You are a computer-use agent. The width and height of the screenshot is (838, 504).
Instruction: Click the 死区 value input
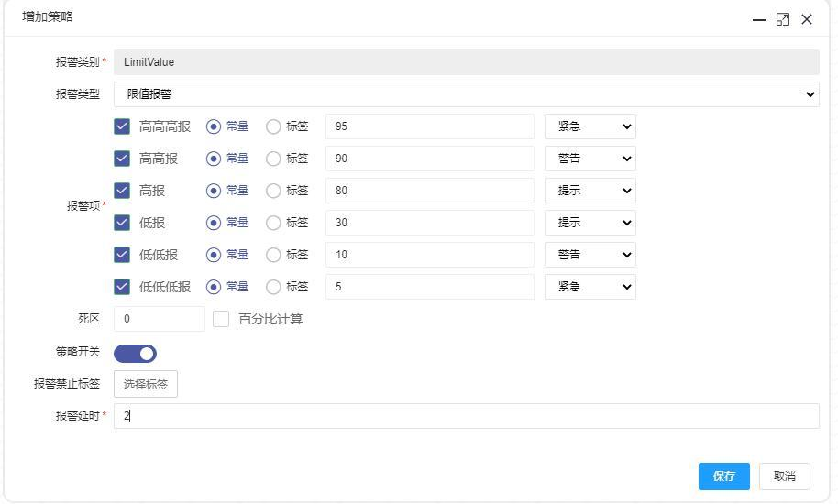(159, 319)
